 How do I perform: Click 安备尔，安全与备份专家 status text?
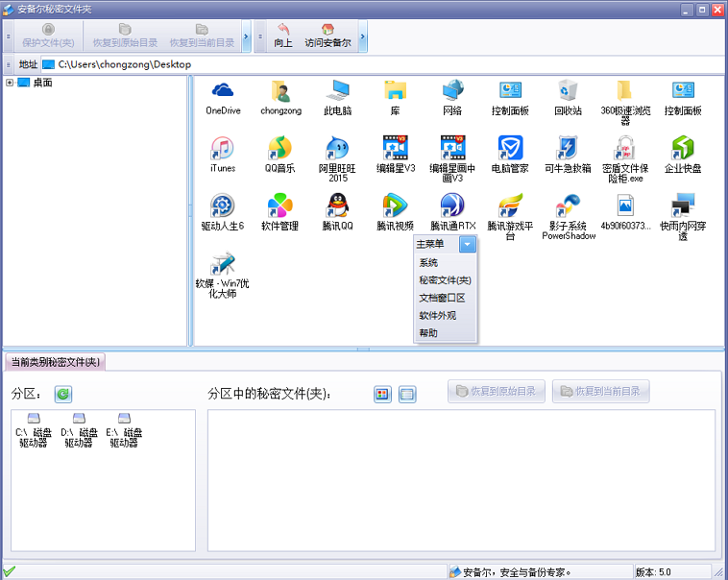click(517, 572)
